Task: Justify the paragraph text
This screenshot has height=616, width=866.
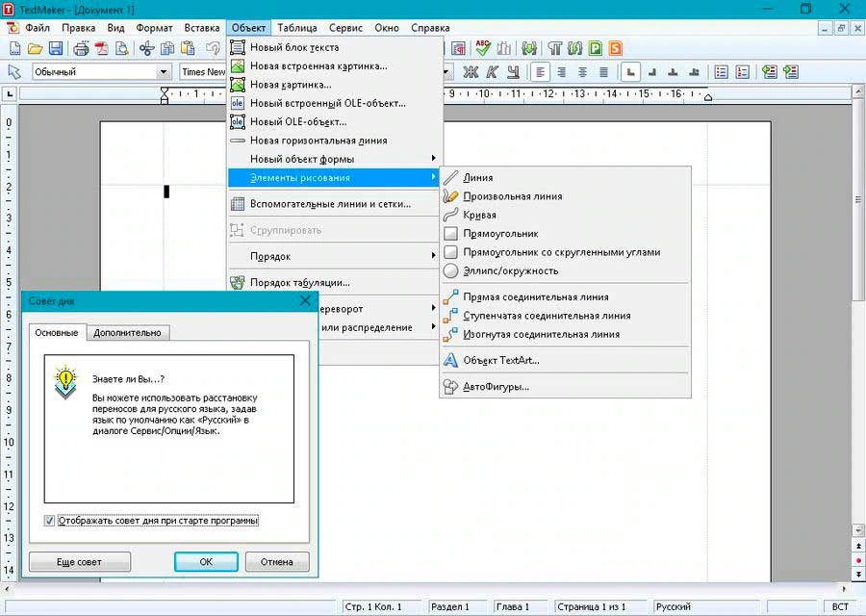Action: (603, 72)
